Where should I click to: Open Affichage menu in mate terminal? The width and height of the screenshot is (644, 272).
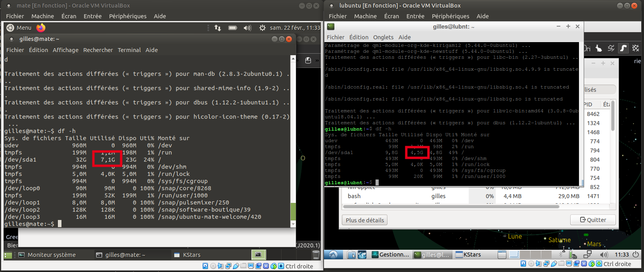coord(65,50)
